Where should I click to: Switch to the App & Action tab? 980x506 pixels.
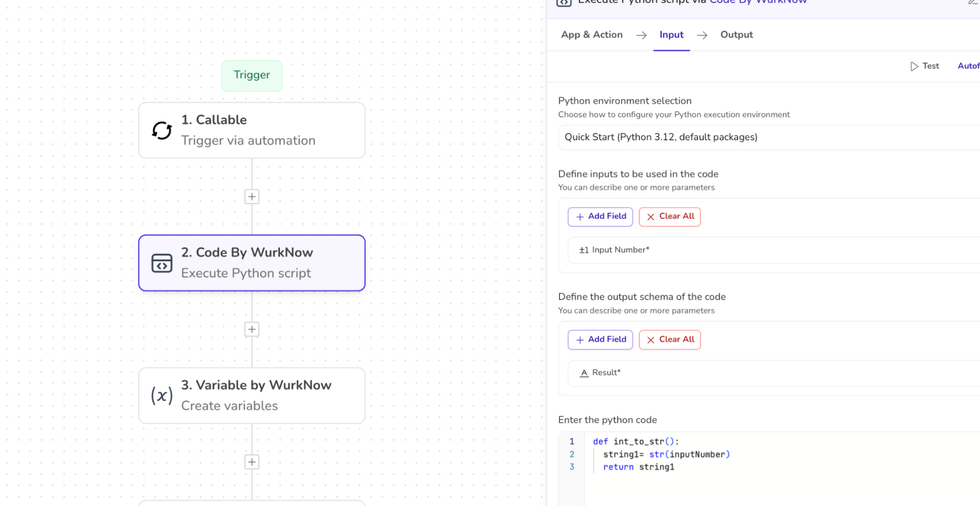click(x=592, y=35)
